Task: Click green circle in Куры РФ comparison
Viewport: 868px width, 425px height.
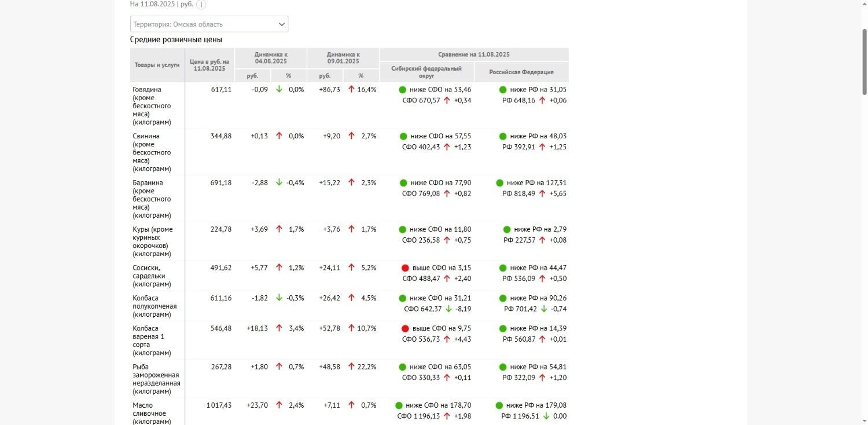Action: tap(507, 230)
